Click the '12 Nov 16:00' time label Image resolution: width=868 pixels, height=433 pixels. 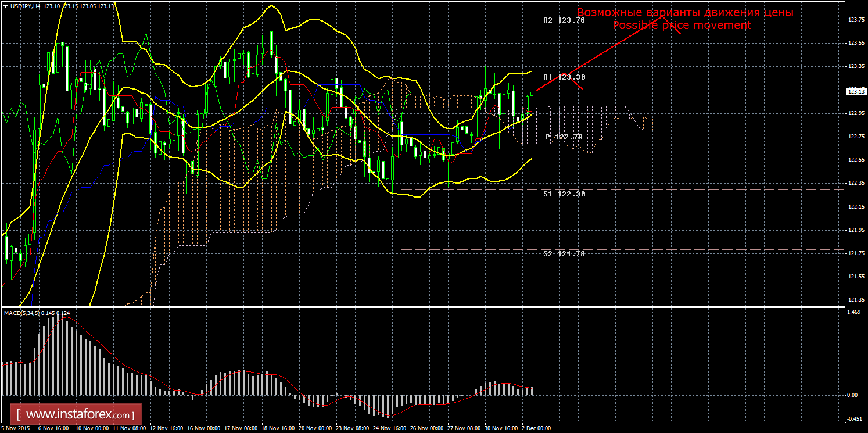168,428
